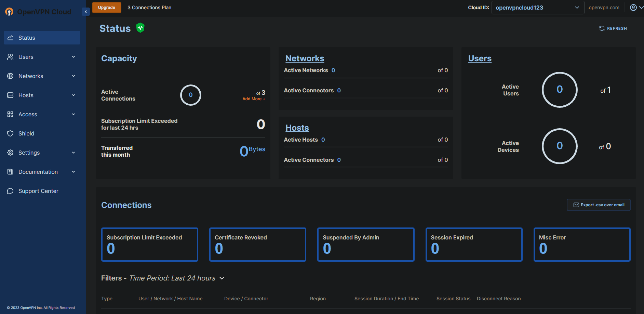Expand the Hosts sidebar menu chevron

pos(73,95)
